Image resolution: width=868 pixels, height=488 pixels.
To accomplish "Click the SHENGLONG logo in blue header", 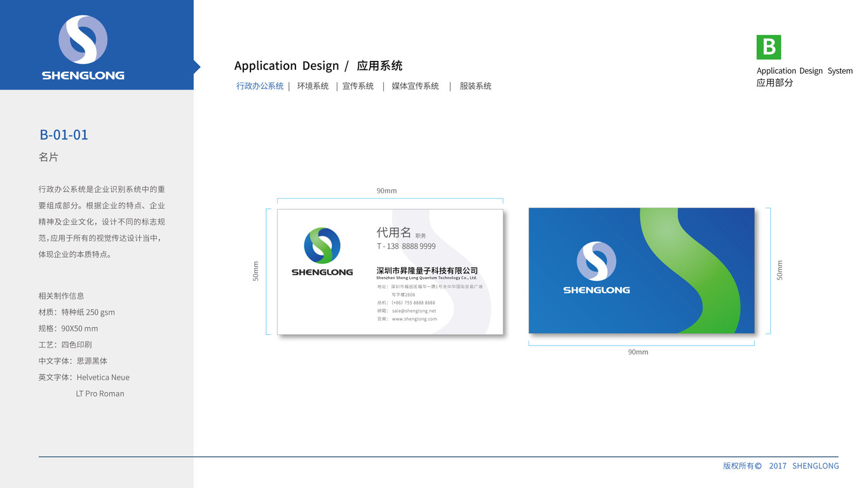I will click(x=83, y=48).
